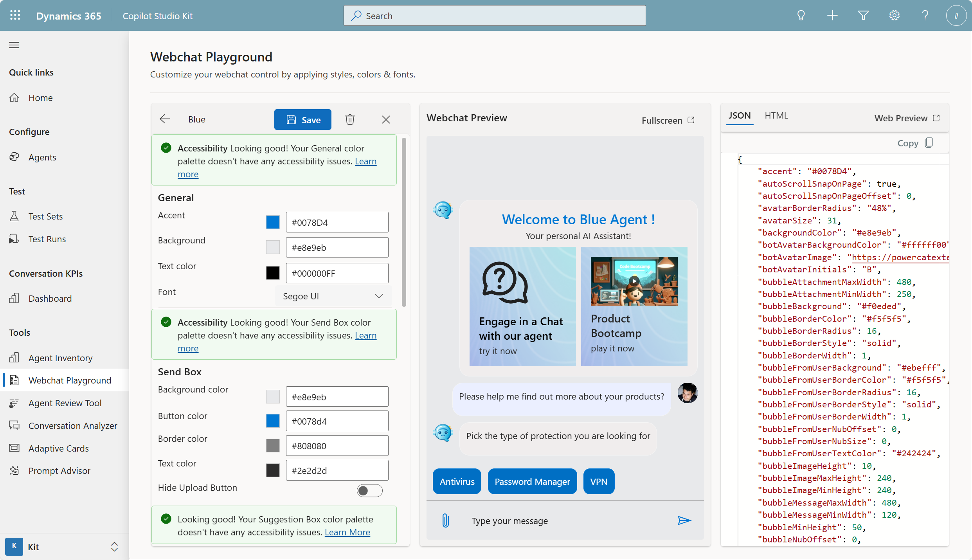Click the back arrow next to Blue
Image resolution: width=972 pixels, height=560 pixels.
coord(165,119)
